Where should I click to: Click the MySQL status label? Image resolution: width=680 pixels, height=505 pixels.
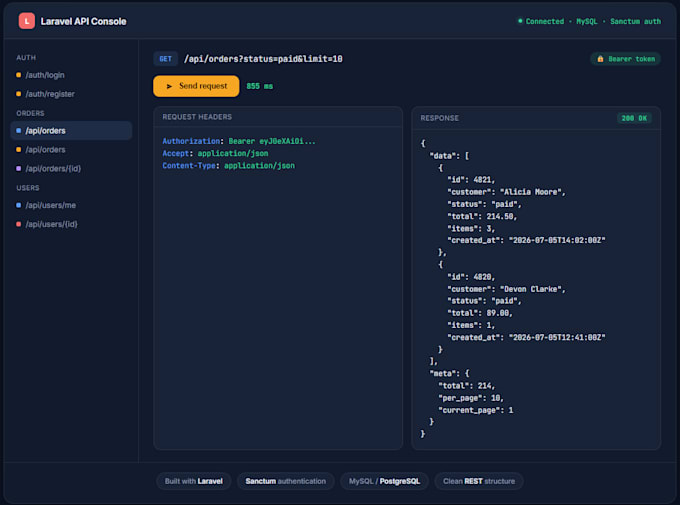pyautogui.click(x=586, y=21)
